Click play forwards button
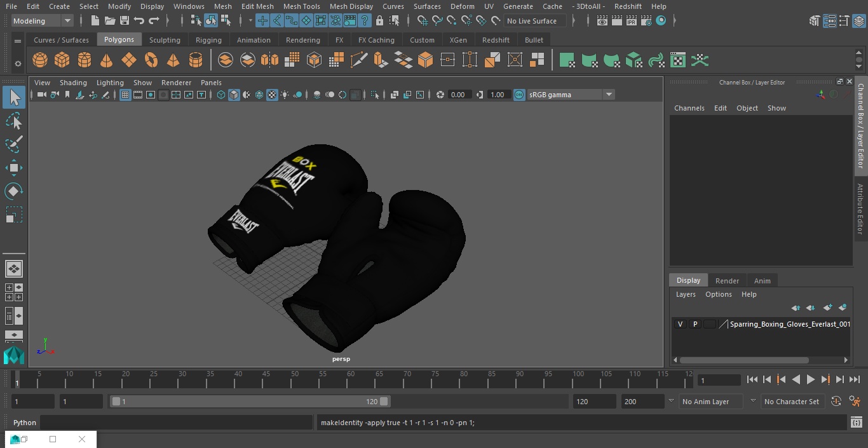Image resolution: width=868 pixels, height=448 pixels. click(x=811, y=379)
